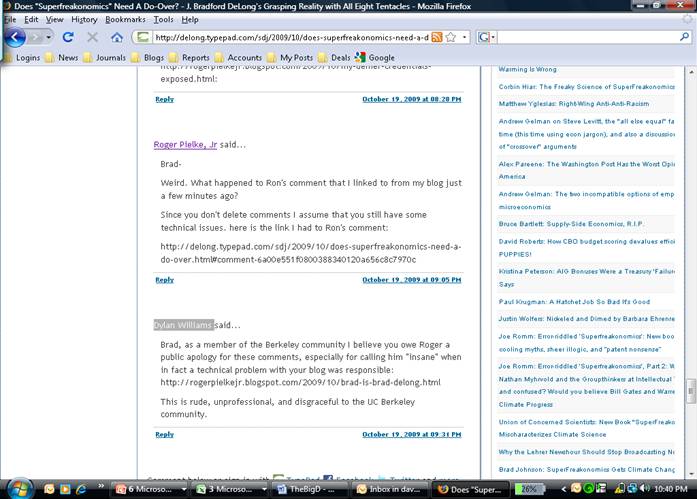
Task: Open the Dylan Williams author link
Action: [x=183, y=325]
